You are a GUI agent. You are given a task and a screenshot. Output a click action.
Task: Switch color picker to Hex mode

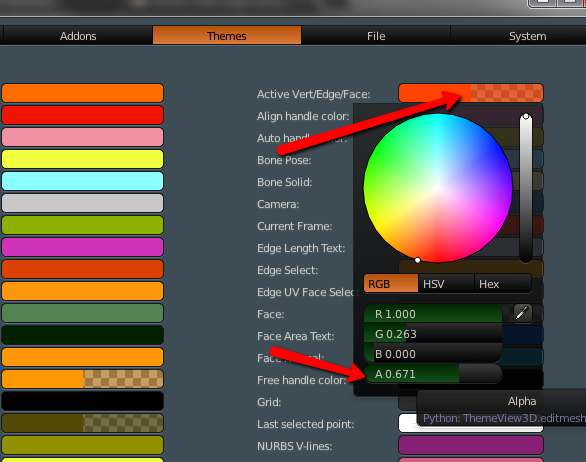(503, 284)
